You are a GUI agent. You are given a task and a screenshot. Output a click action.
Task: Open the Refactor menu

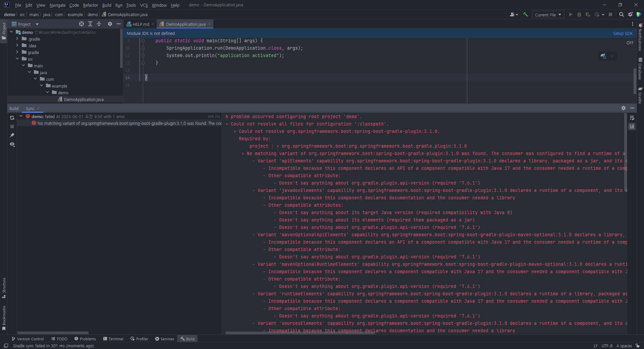pos(90,5)
